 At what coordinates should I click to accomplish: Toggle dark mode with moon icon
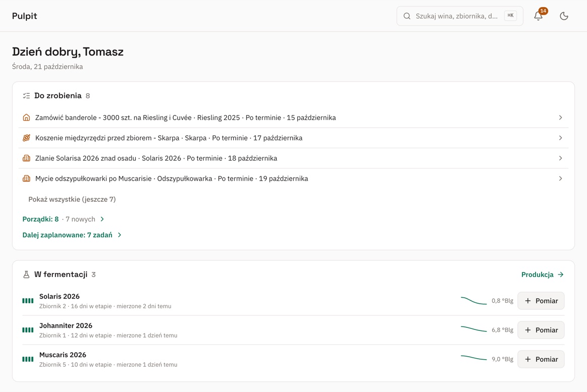564,16
